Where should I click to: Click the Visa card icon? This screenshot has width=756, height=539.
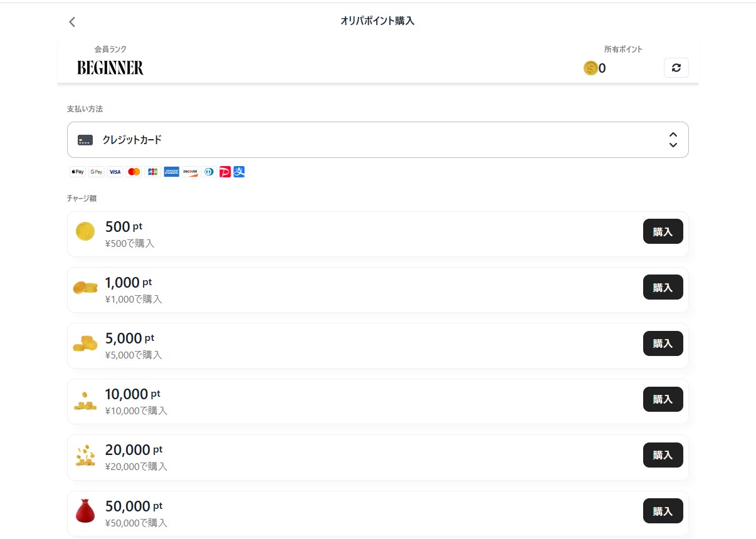tap(115, 171)
